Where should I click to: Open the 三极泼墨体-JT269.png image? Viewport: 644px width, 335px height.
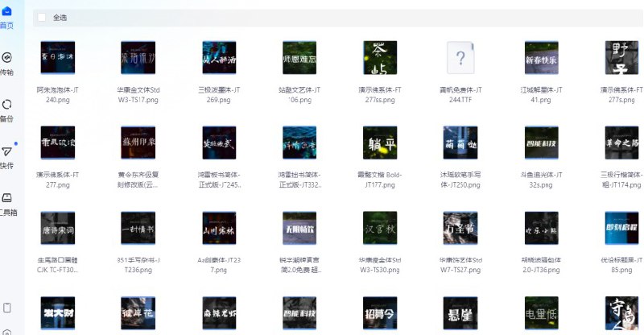pyautogui.click(x=219, y=59)
